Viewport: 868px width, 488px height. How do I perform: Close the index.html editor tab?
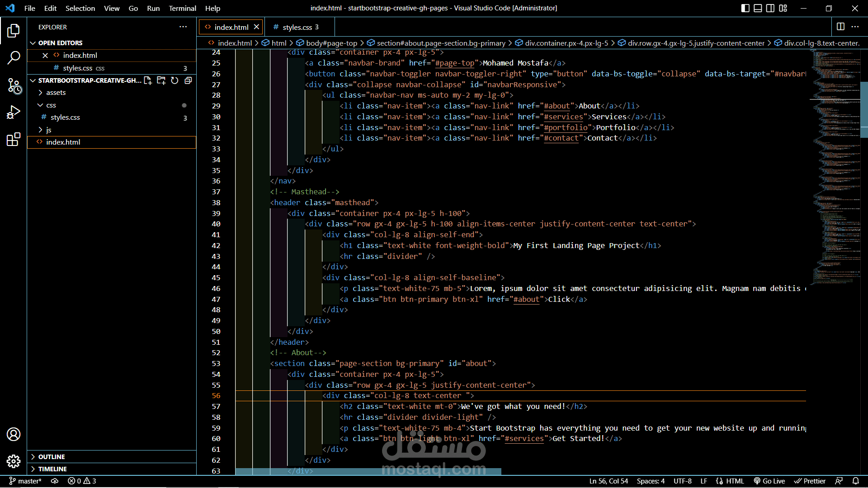256,27
